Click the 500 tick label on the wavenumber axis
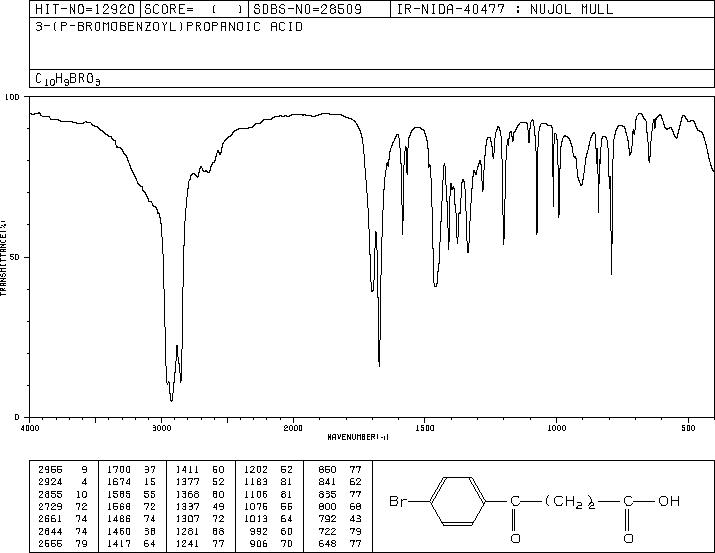The height and width of the screenshot is (553, 715). click(688, 428)
